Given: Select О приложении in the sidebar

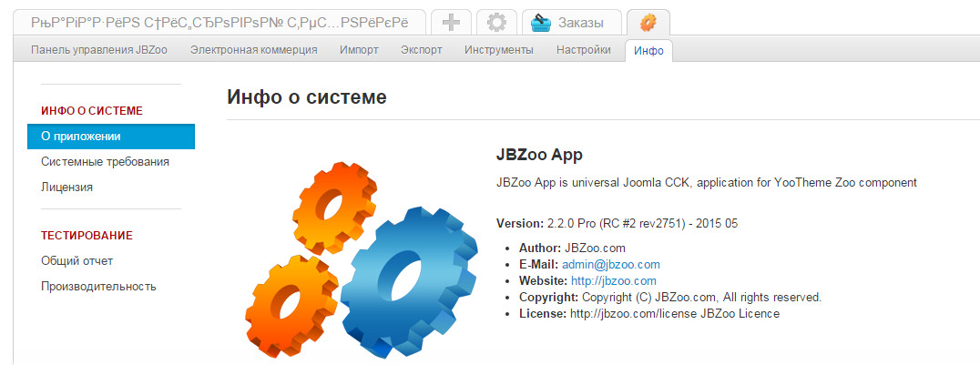Looking at the screenshot, I should (110, 137).
